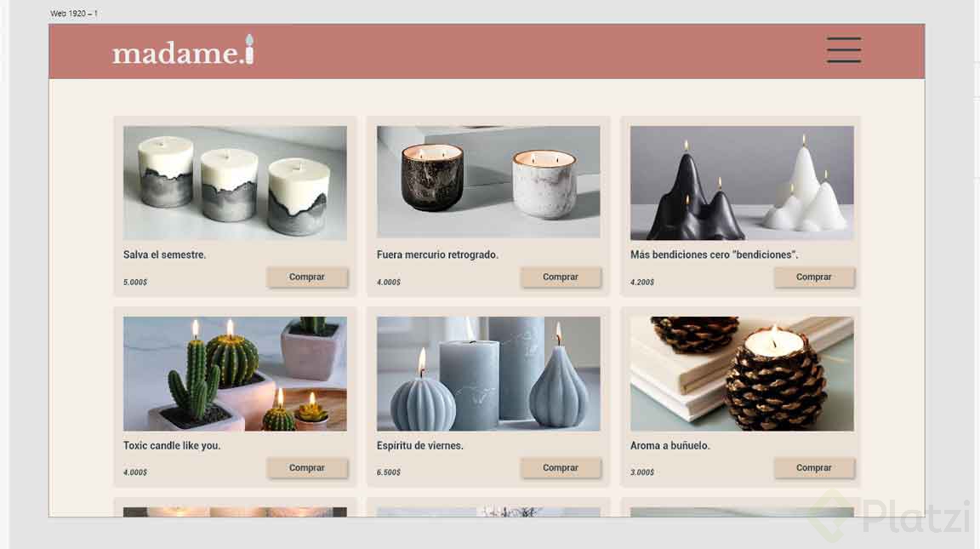Select the Fuera mercurio retrogrado title
Viewport: 980px width, 549px height.
[437, 254]
